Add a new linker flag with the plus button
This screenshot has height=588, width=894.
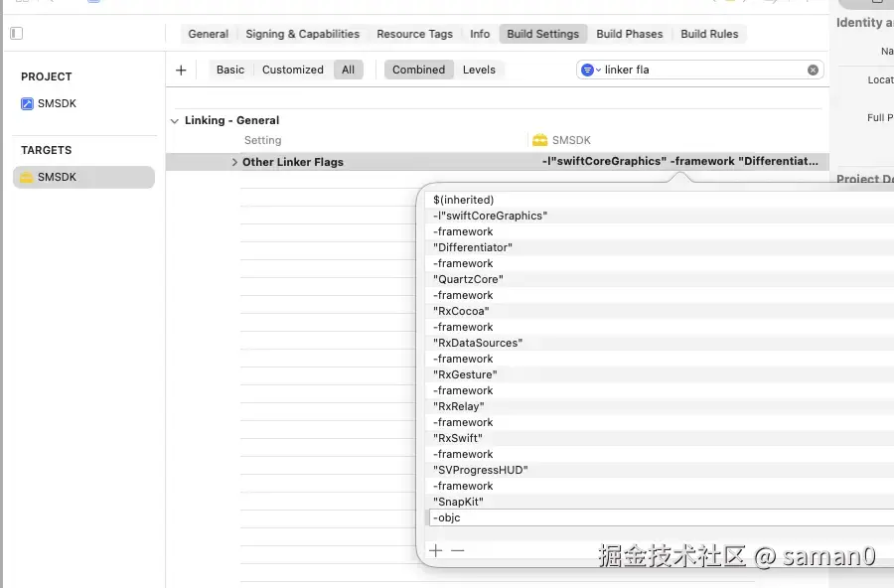coord(435,550)
